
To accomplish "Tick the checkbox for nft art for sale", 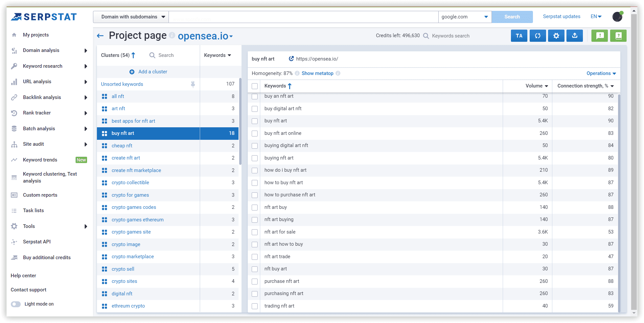I will (255, 232).
